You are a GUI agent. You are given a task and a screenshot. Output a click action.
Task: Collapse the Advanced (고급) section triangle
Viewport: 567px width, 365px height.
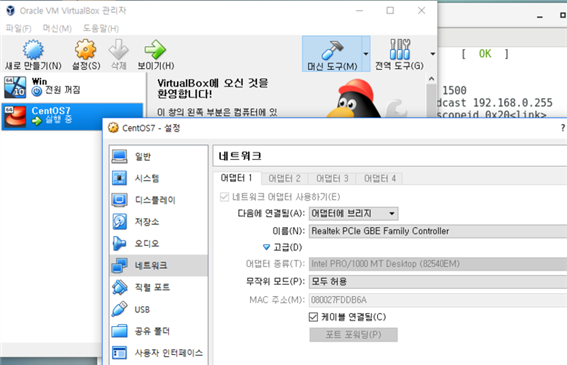click(266, 247)
